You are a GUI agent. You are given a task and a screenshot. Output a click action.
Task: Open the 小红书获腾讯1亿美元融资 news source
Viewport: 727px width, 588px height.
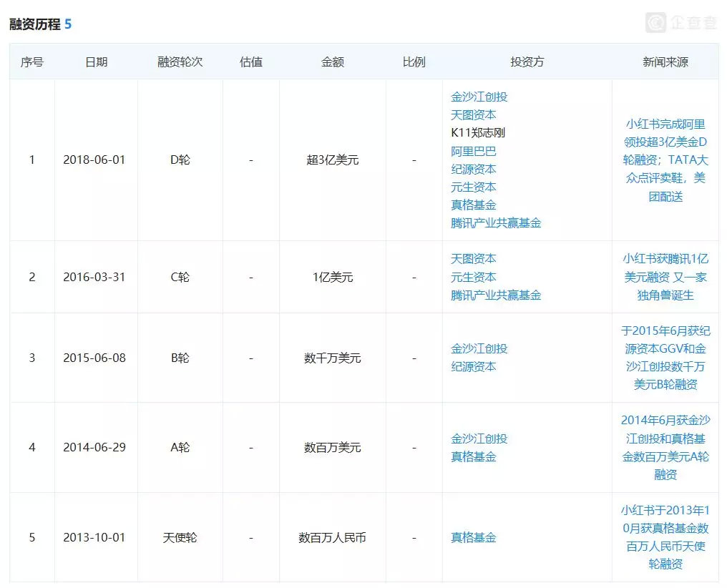point(664,277)
